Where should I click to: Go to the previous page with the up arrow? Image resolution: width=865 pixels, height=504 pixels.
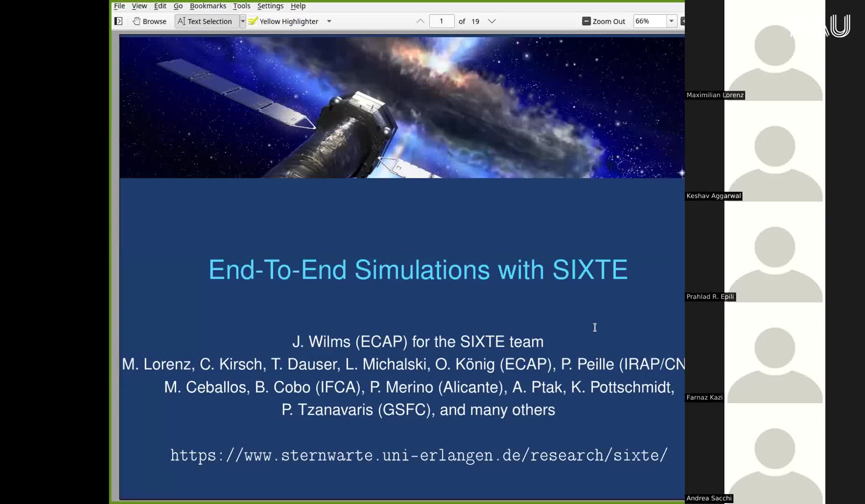pyautogui.click(x=419, y=21)
